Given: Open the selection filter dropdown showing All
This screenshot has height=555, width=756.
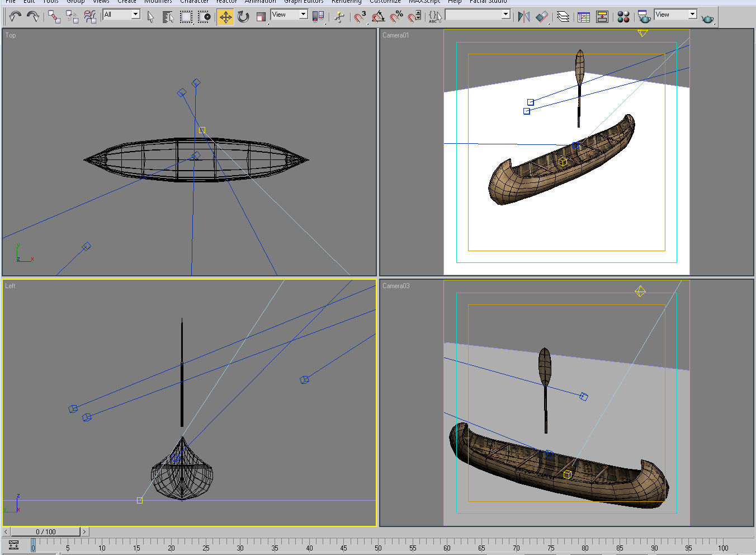Looking at the screenshot, I should (x=121, y=15).
